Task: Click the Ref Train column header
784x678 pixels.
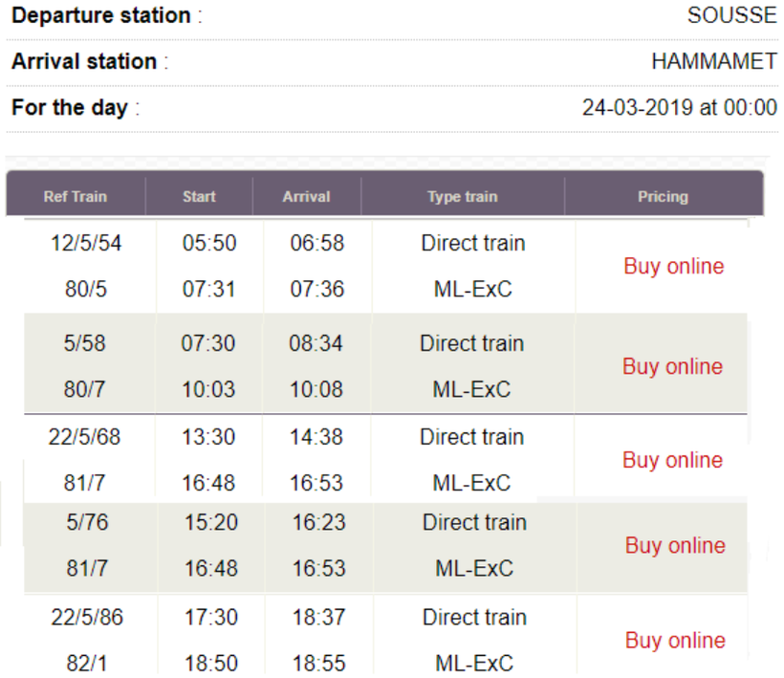Action: tap(76, 197)
